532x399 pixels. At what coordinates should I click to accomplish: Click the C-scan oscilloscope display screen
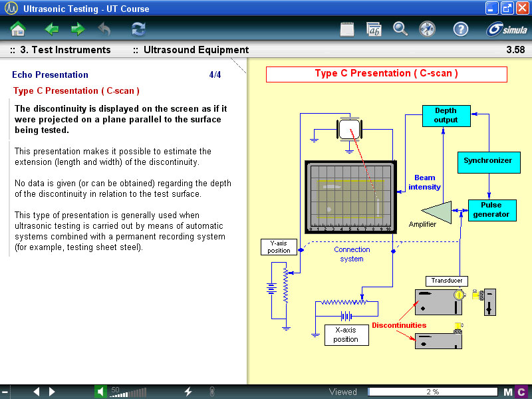coord(350,197)
